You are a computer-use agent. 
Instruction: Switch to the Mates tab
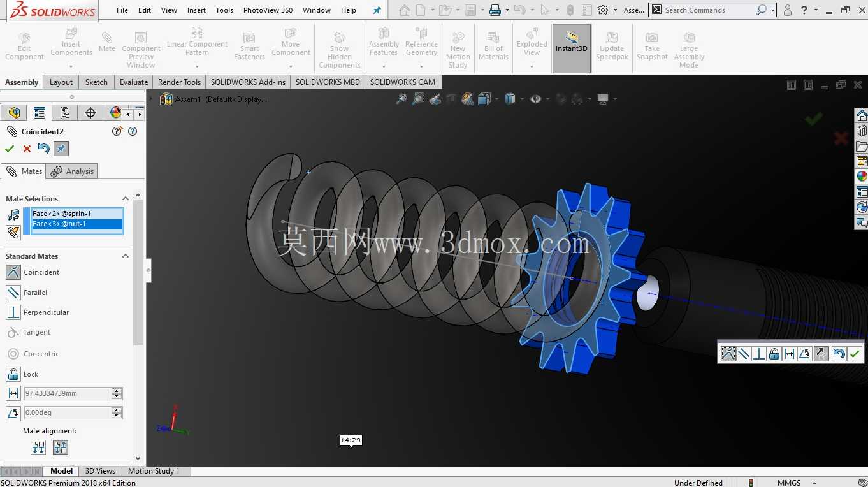point(24,171)
